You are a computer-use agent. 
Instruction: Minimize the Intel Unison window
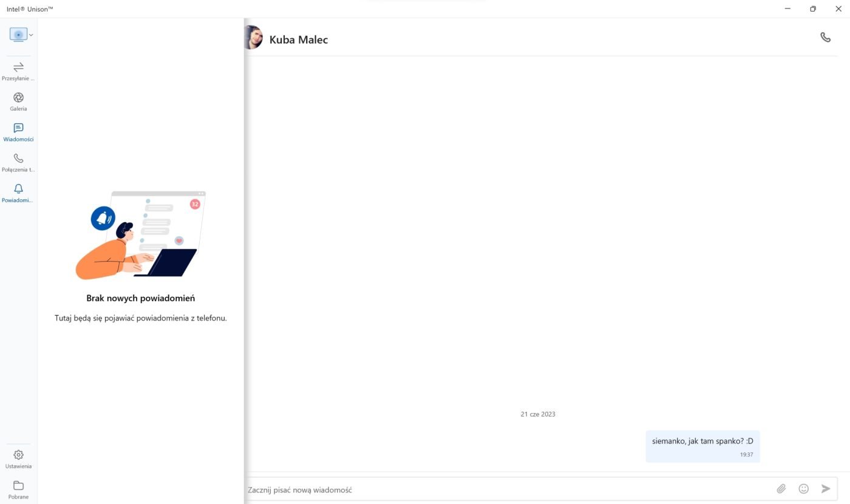point(787,9)
